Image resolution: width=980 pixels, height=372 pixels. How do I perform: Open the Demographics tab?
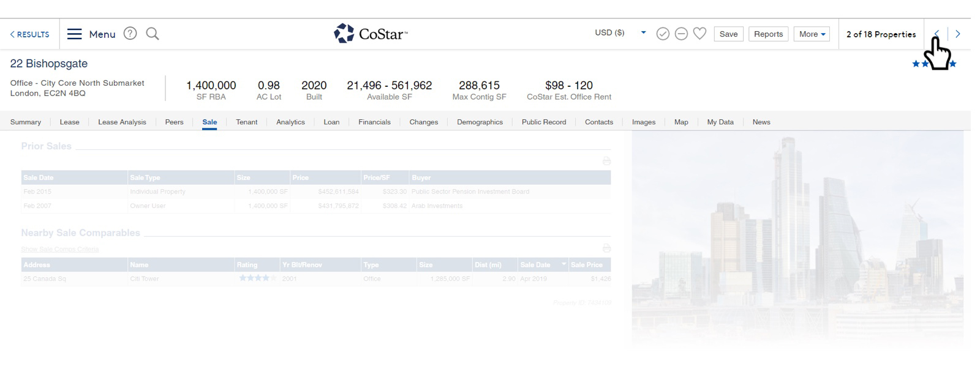[x=480, y=122]
